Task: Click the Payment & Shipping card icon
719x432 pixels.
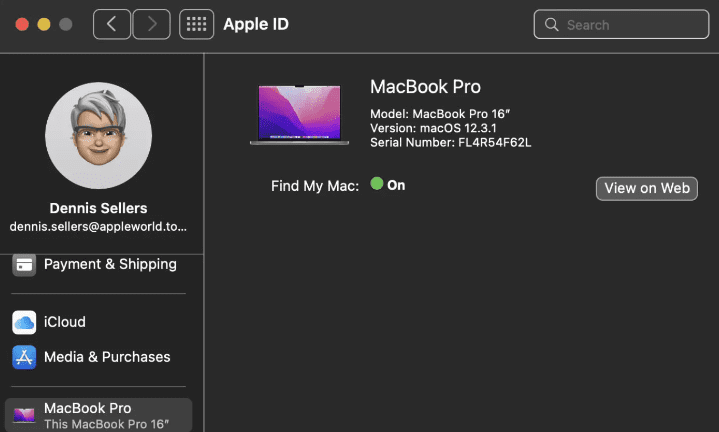Action: click(x=25, y=265)
